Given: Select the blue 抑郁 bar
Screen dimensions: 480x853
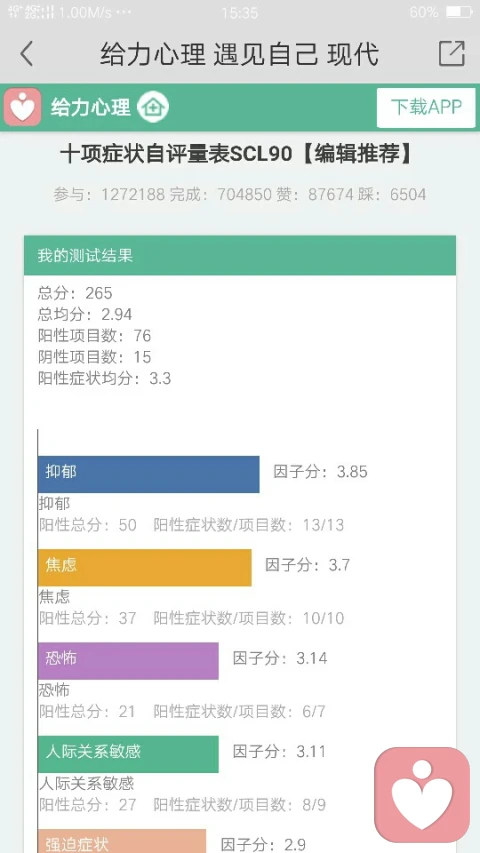Looking at the screenshot, I should pos(149,474).
